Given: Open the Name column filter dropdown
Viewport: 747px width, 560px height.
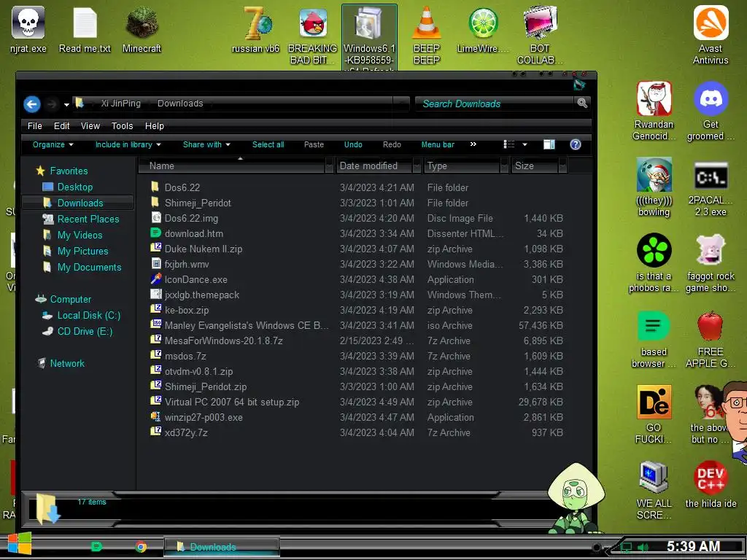Looking at the screenshot, I should [329, 166].
